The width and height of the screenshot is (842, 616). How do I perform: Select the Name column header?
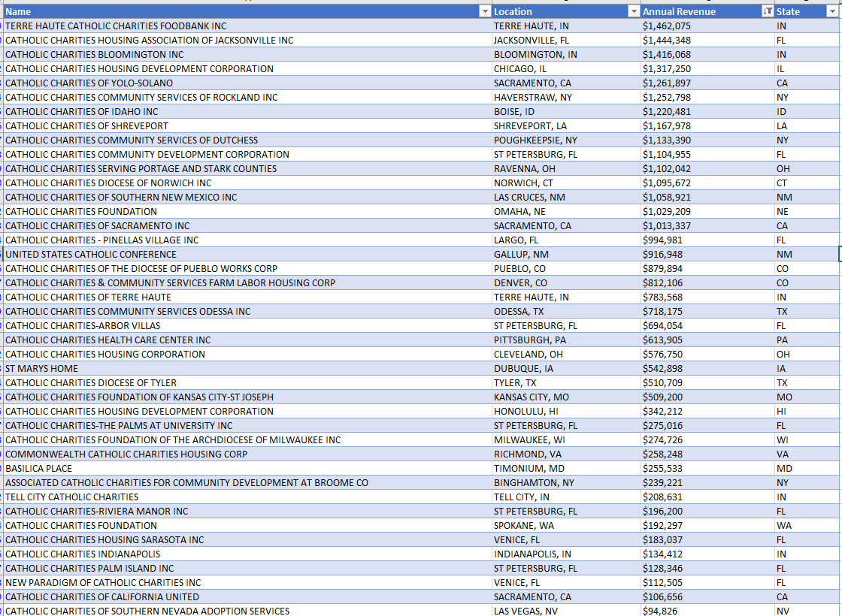coord(247,12)
